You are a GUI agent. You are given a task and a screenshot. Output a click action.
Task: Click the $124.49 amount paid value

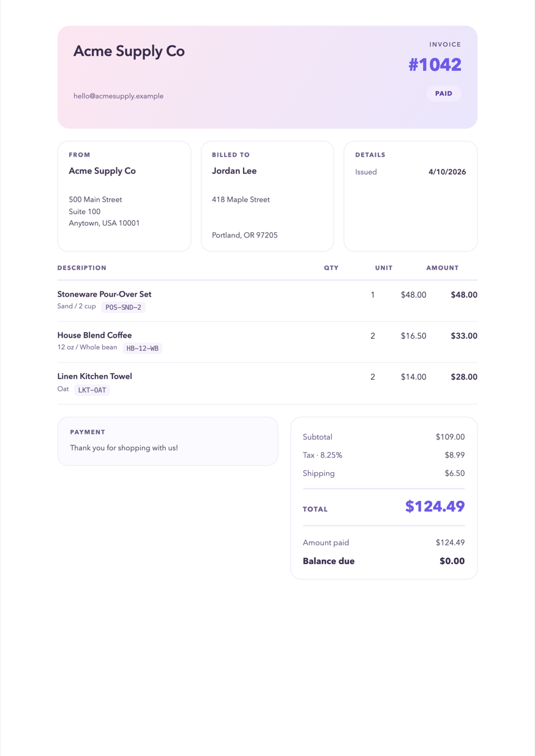(451, 543)
